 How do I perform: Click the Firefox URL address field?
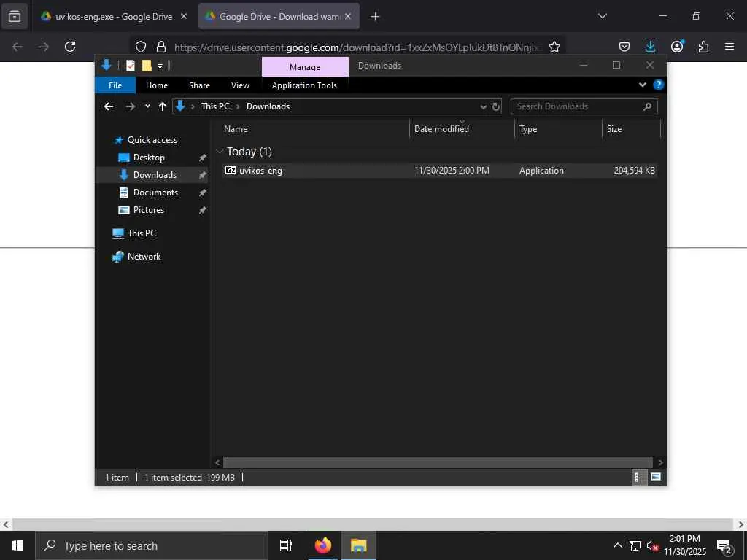[x=357, y=47]
